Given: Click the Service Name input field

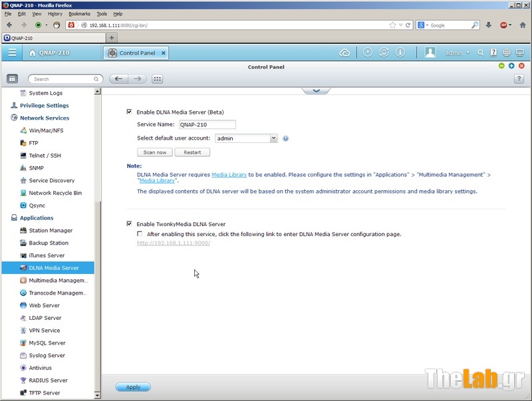Looking at the screenshot, I should [x=207, y=124].
